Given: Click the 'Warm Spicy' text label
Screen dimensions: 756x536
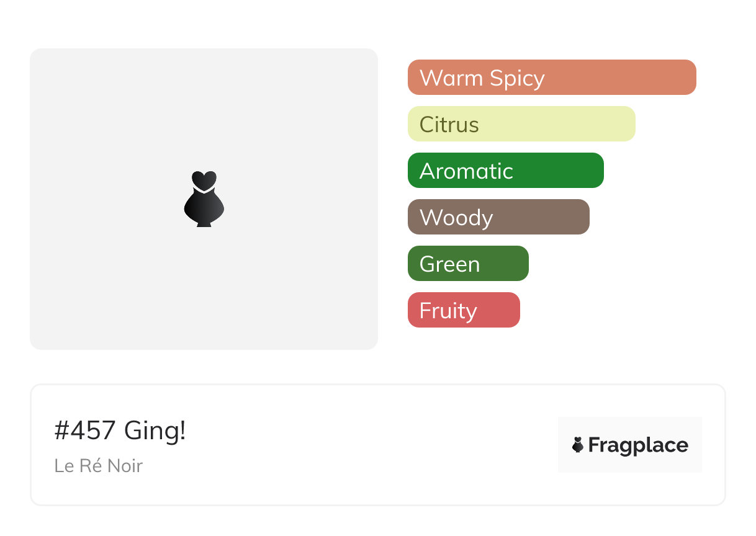Looking at the screenshot, I should coord(482,78).
